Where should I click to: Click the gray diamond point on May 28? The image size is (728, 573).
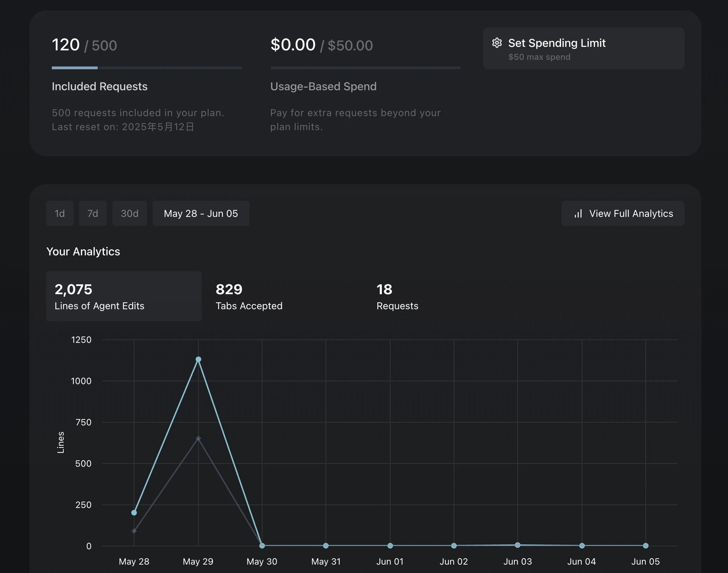point(134,531)
